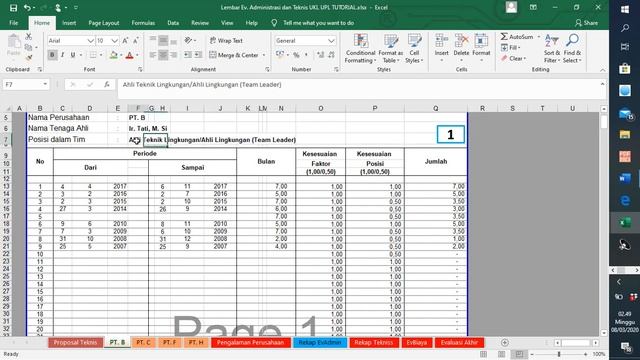Switch to the Insert ribbon tab

coord(69,23)
